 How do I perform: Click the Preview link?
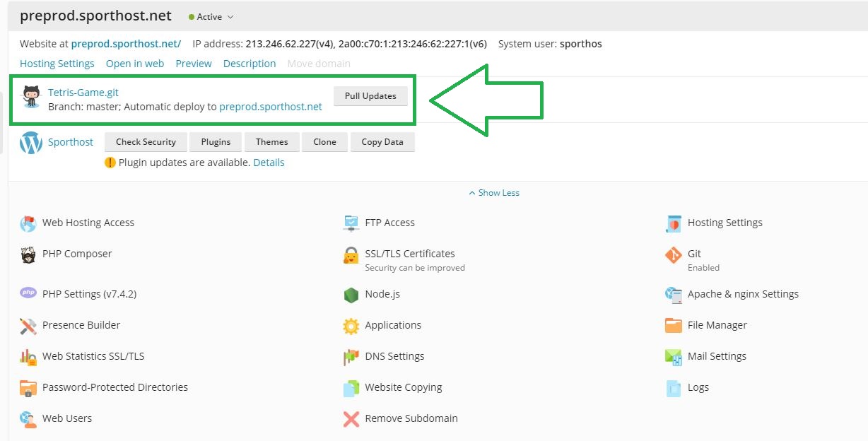point(194,64)
